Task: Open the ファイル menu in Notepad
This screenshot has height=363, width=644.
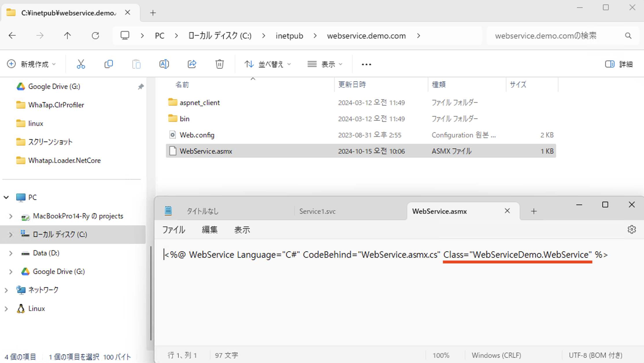Action: (x=174, y=230)
